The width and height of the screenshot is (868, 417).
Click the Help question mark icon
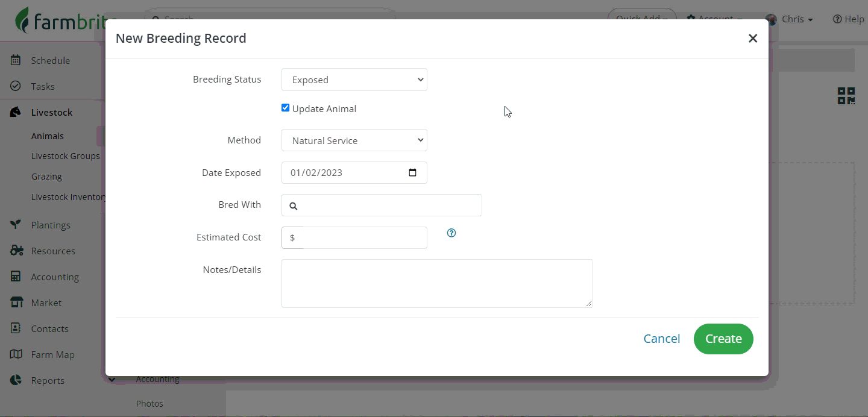pyautogui.click(x=837, y=19)
